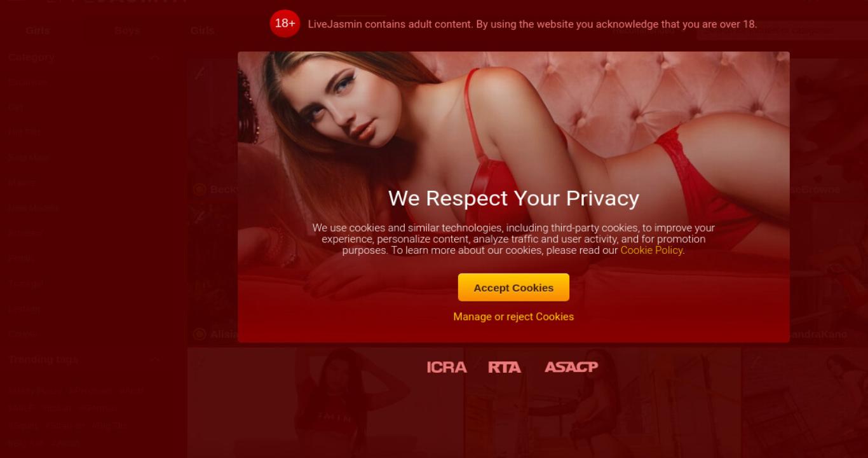Click the adult content notice text
Viewport: 868px width, 458px height.
click(532, 24)
